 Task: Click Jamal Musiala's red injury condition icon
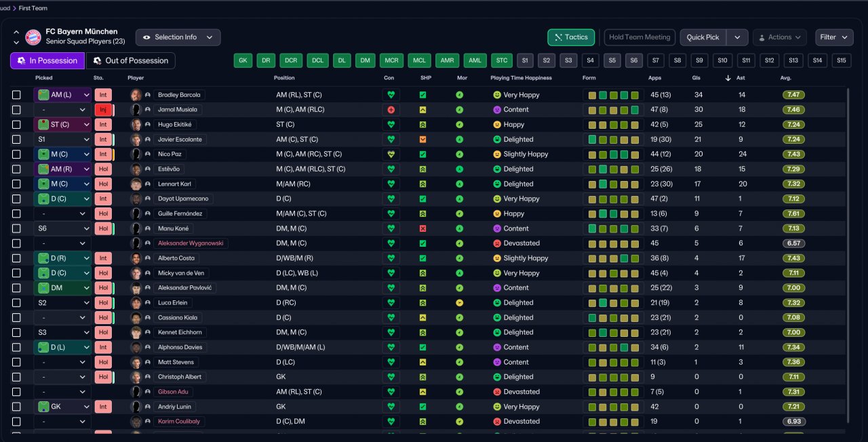click(x=391, y=110)
